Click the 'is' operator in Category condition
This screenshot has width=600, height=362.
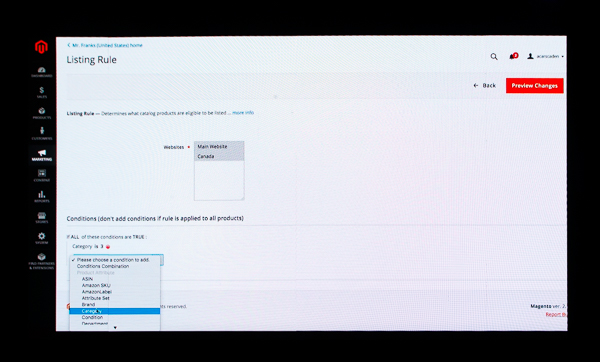click(x=96, y=246)
